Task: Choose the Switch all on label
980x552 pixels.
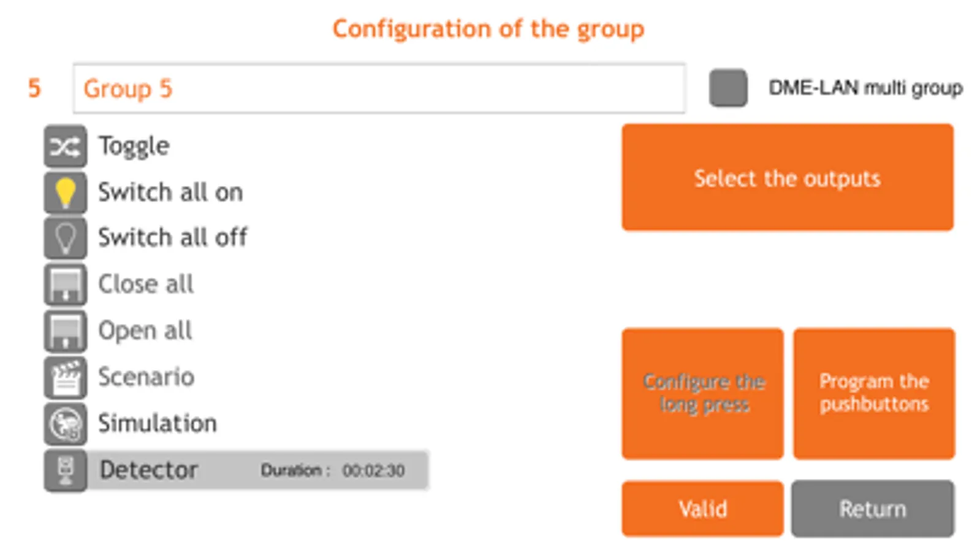Action: click(x=170, y=193)
